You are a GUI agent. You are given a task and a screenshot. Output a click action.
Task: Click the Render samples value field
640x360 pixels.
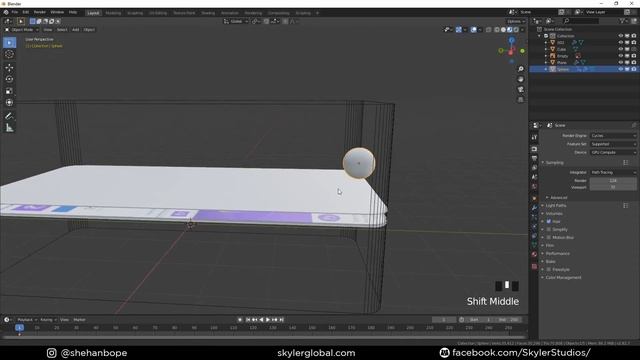[x=613, y=180]
